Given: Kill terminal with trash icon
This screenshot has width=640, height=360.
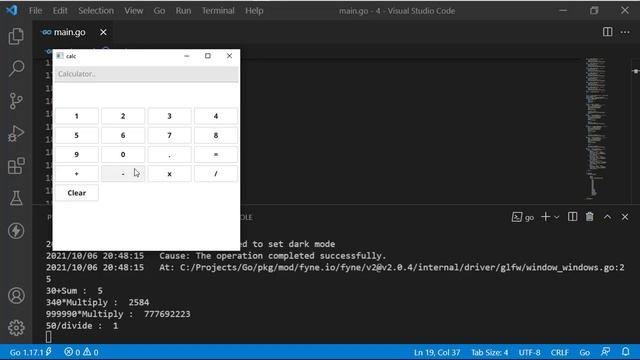Looking at the screenshot, I should click(x=589, y=217).
